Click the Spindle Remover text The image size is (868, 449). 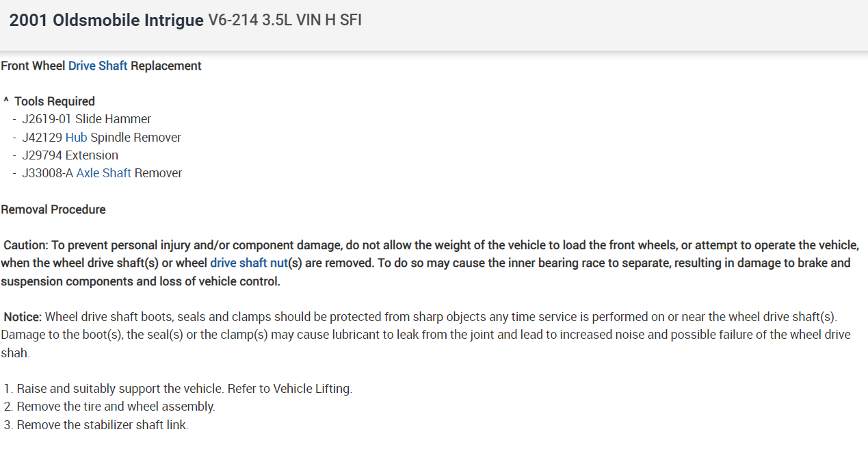[x=136, y=138]
